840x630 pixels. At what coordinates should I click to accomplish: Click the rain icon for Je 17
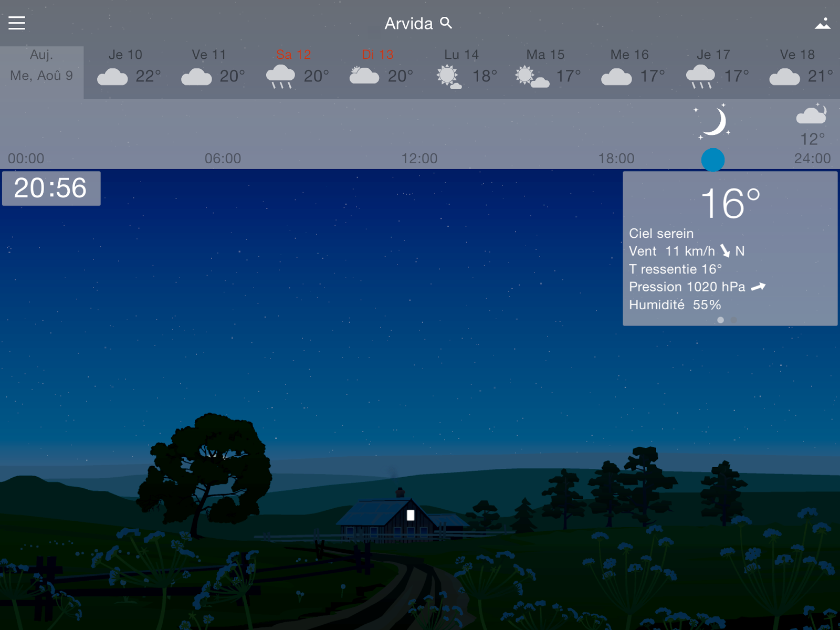click(700, 77)
